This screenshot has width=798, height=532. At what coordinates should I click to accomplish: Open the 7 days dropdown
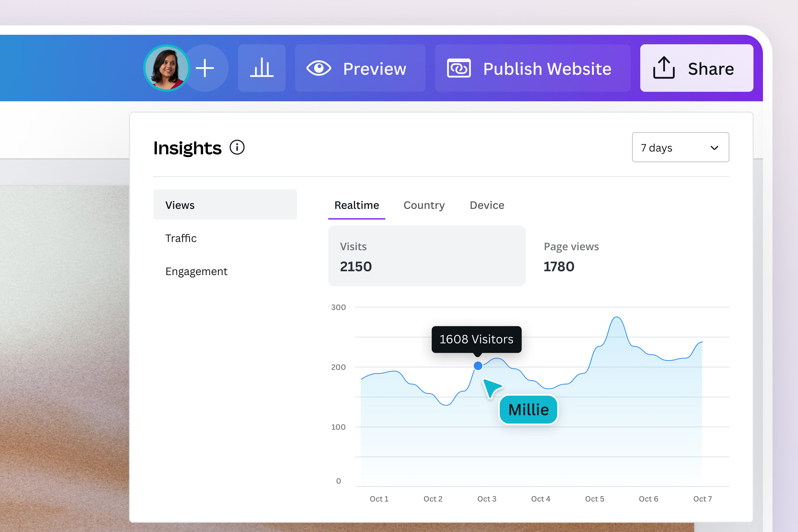tap(680, 148)
